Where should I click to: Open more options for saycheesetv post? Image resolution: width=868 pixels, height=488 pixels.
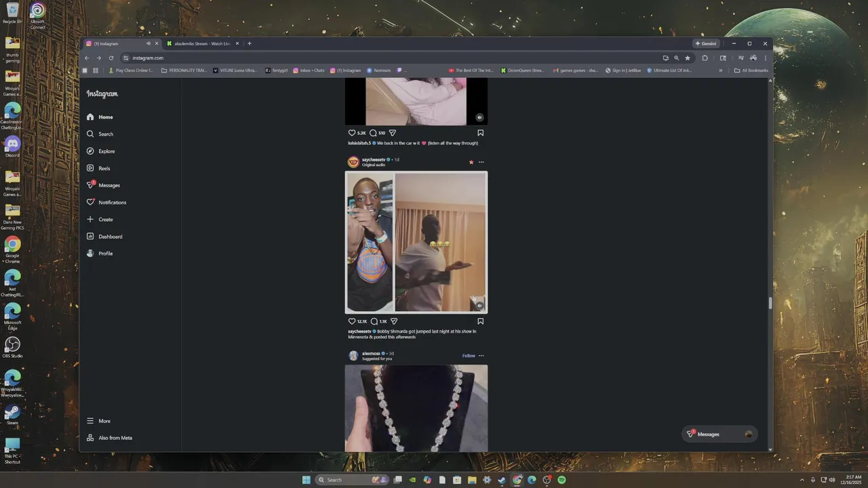(481, 162)
